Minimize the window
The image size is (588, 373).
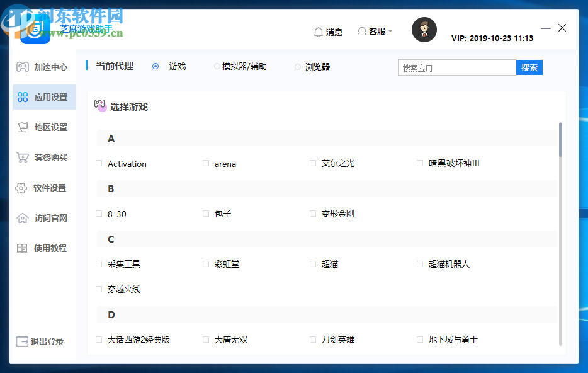click(546, 28)
